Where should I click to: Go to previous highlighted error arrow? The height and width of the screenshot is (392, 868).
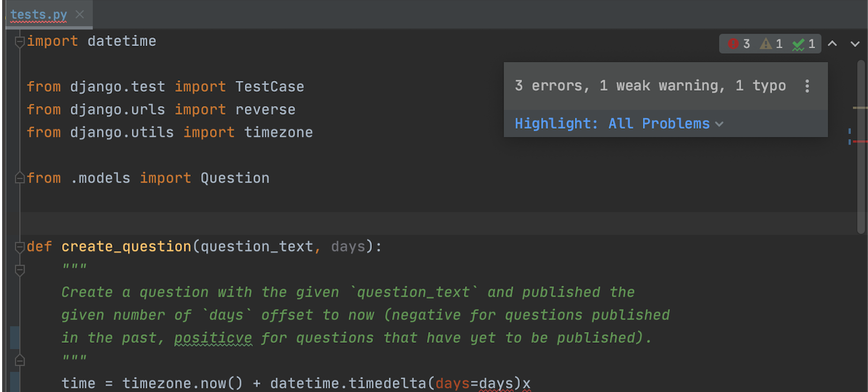[832, 44]
